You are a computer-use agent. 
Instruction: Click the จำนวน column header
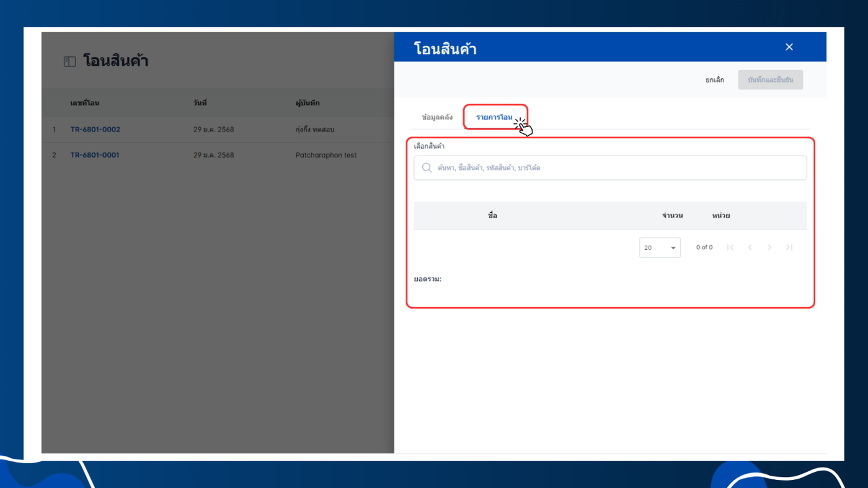[672, 216]
